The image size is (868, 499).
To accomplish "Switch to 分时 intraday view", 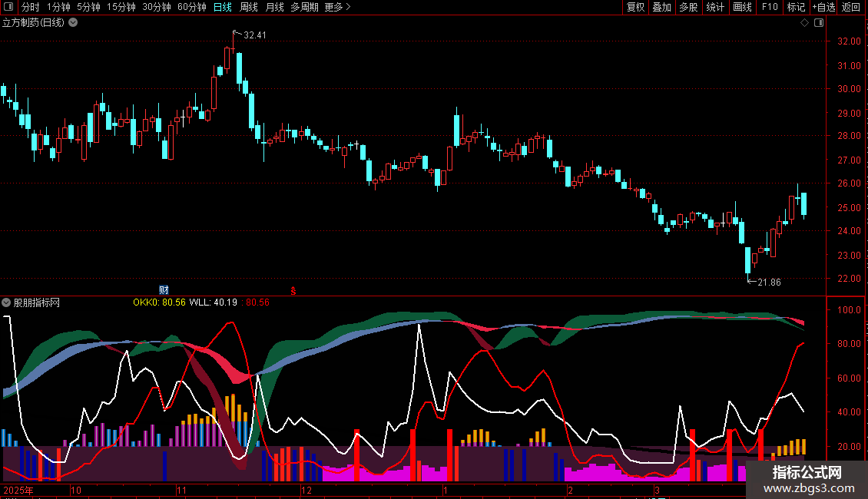I will [31, 7].
